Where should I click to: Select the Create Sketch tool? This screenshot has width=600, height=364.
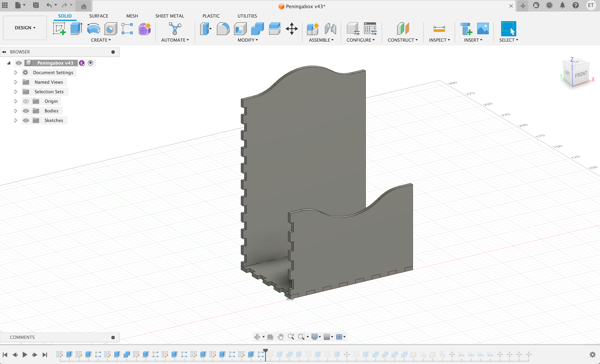point(59,29)
